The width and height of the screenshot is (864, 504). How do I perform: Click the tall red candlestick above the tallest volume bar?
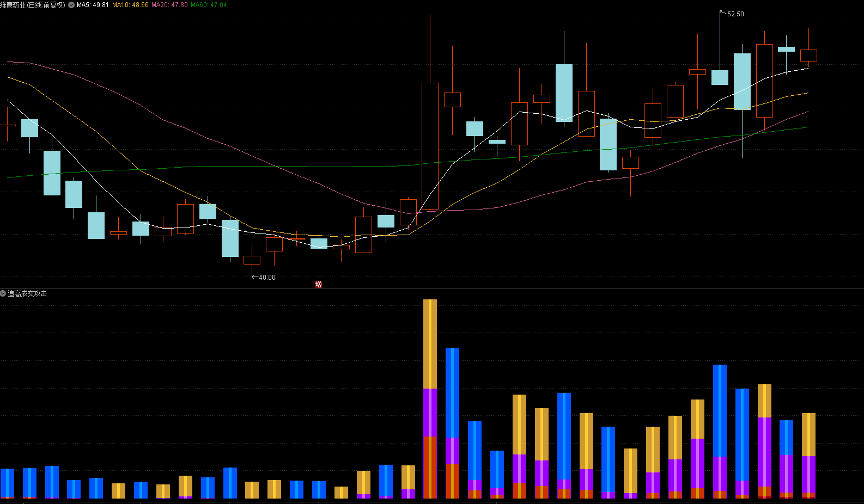tap(430, 146)
